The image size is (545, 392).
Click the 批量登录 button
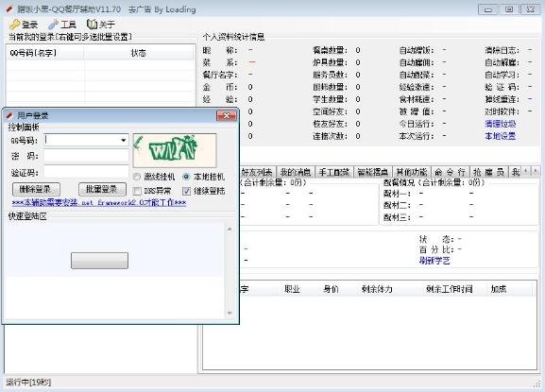tap(102, 190)
